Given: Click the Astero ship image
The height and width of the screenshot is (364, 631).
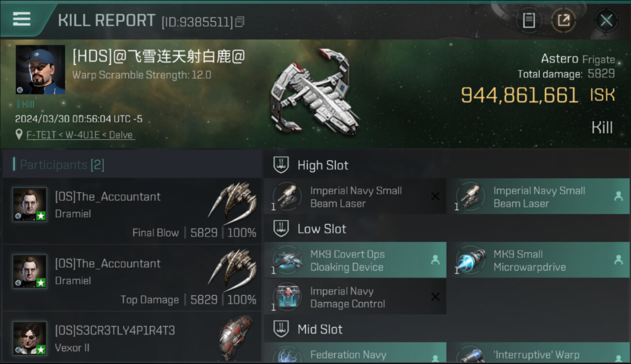Looking at the screenshot, I should click(315, 92).
